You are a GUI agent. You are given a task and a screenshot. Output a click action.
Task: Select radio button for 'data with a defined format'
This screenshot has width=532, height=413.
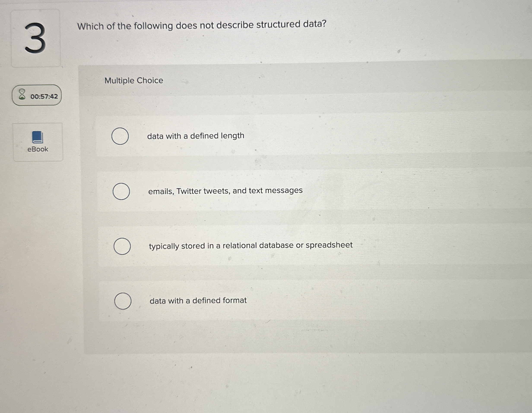tap(123, 301)
